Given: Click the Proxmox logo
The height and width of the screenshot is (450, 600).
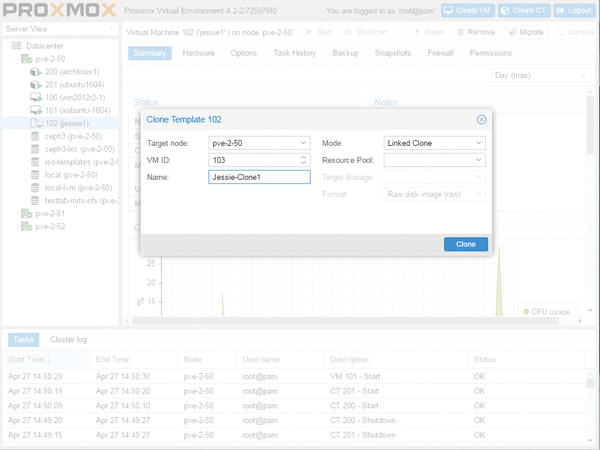Looking at the screenshot, I should click(x=59, y=10).
